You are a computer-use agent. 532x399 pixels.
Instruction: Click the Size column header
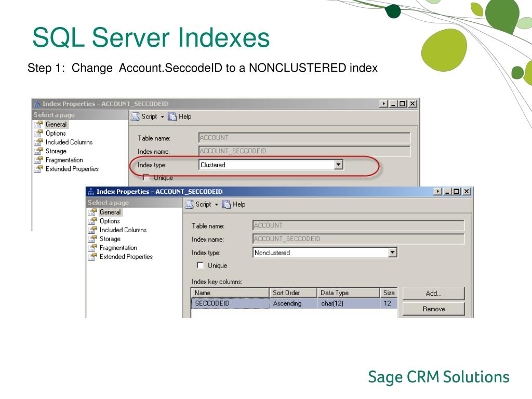pos(389,292)
